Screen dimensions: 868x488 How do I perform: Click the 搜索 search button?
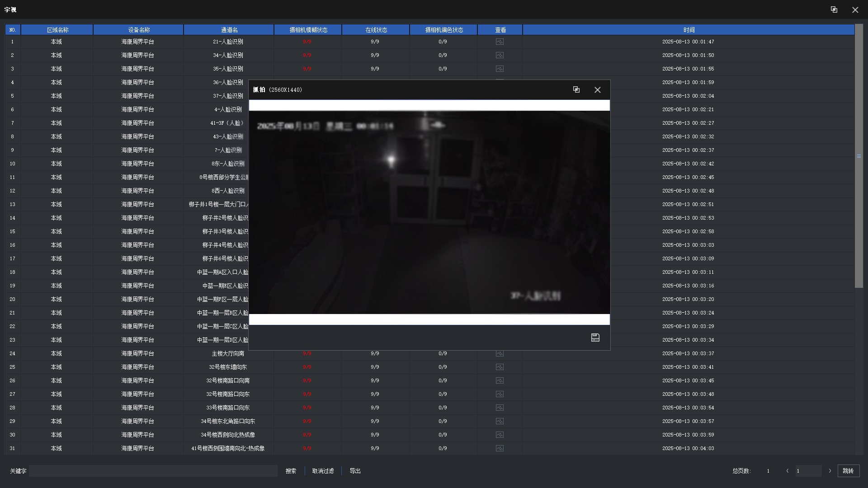[x=291, y=471]
